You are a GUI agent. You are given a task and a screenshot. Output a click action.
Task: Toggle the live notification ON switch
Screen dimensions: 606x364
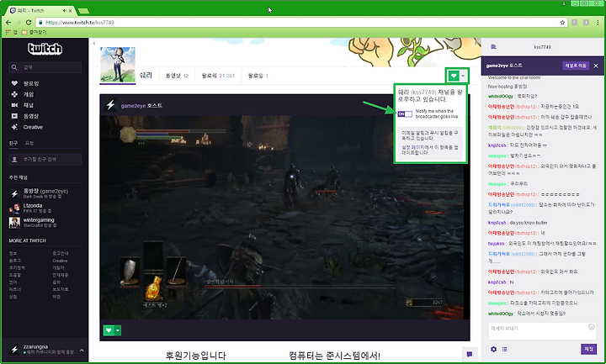(405, 113)
